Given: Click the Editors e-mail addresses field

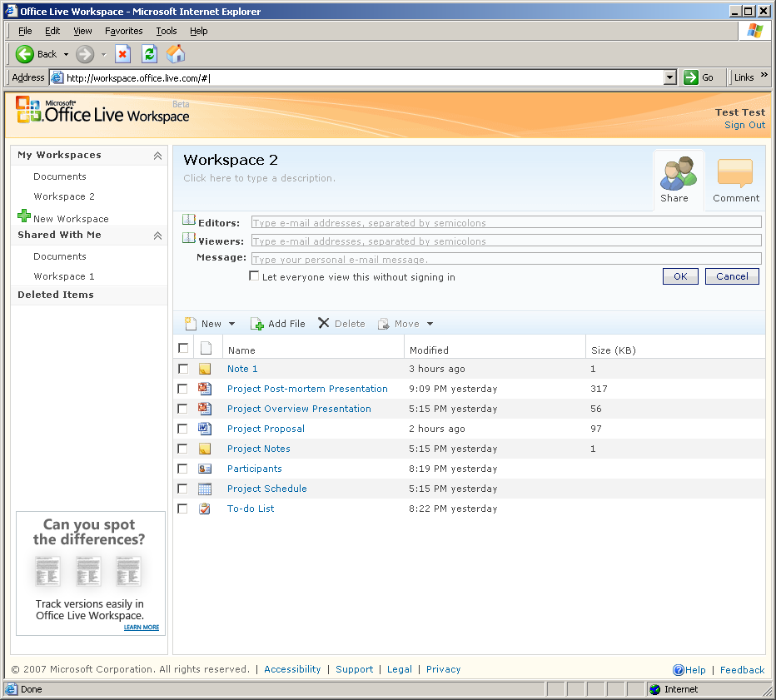Looking at the screenshot, I should coord(506,222).
